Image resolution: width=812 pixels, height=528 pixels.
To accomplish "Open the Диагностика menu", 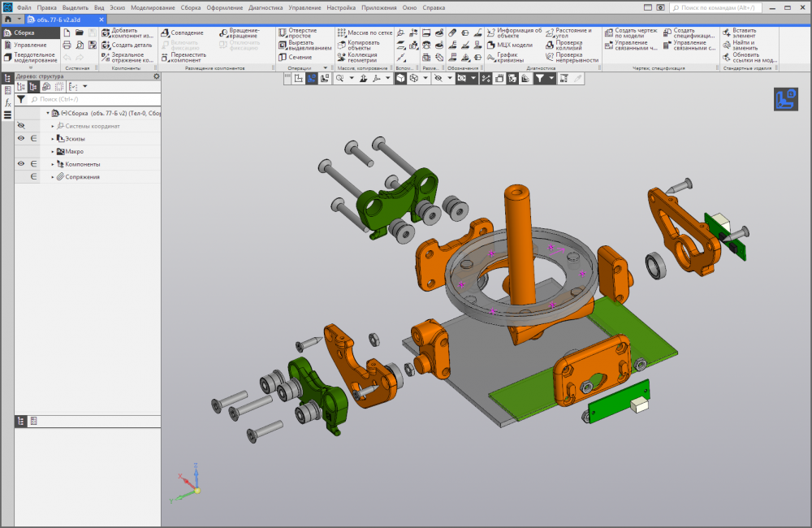I will (x=265, y=7).
